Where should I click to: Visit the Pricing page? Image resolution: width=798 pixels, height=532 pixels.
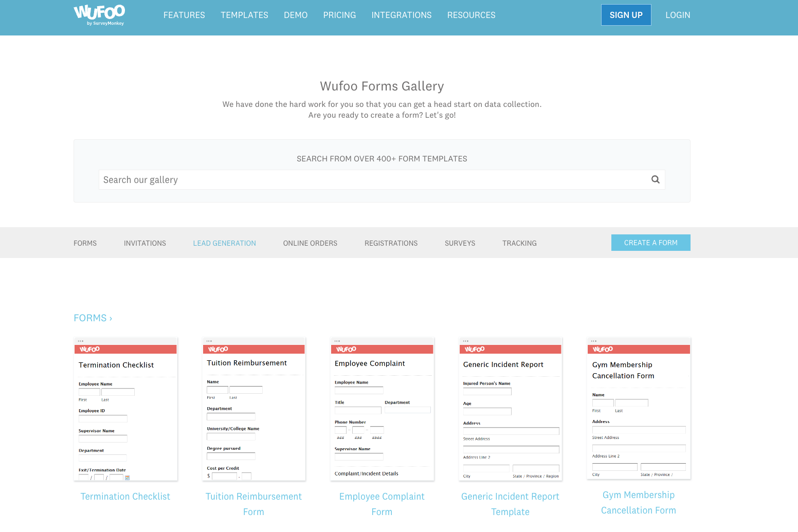pos(339,15)
